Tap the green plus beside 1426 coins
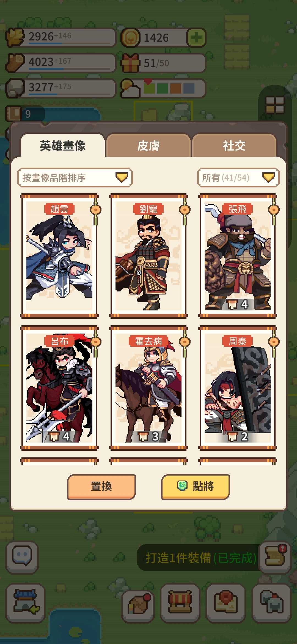The height and width of the screenshot is (644, 297). click(196, 37)
